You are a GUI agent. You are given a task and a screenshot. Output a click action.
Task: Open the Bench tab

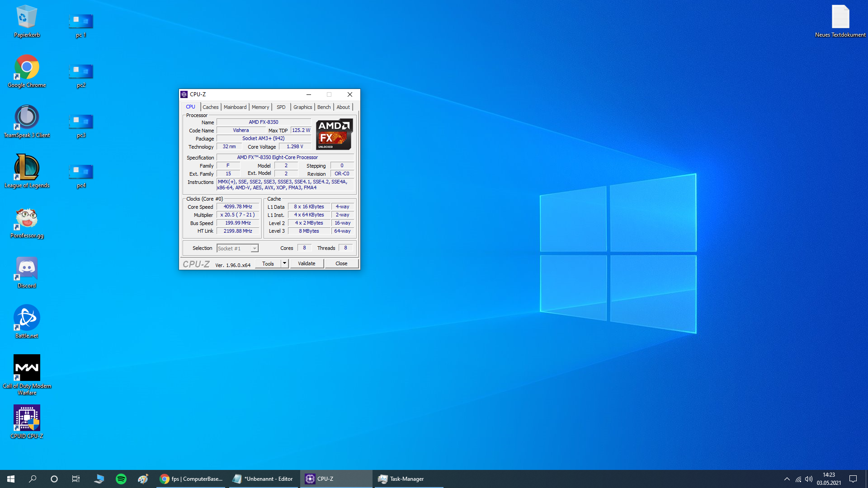324,107
